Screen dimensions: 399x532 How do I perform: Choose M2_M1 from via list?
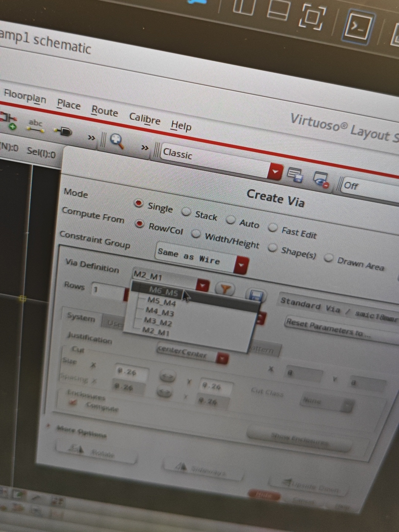click(156, 332)
